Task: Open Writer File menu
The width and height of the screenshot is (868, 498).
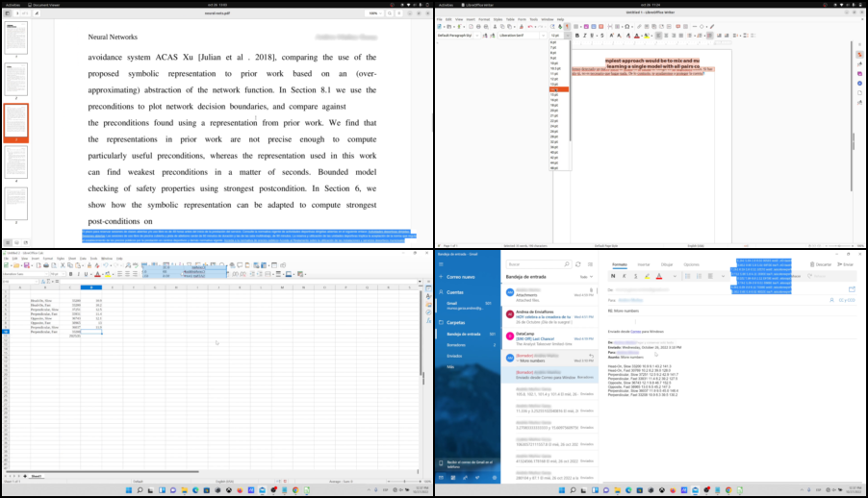Action: tap(440, 19)
